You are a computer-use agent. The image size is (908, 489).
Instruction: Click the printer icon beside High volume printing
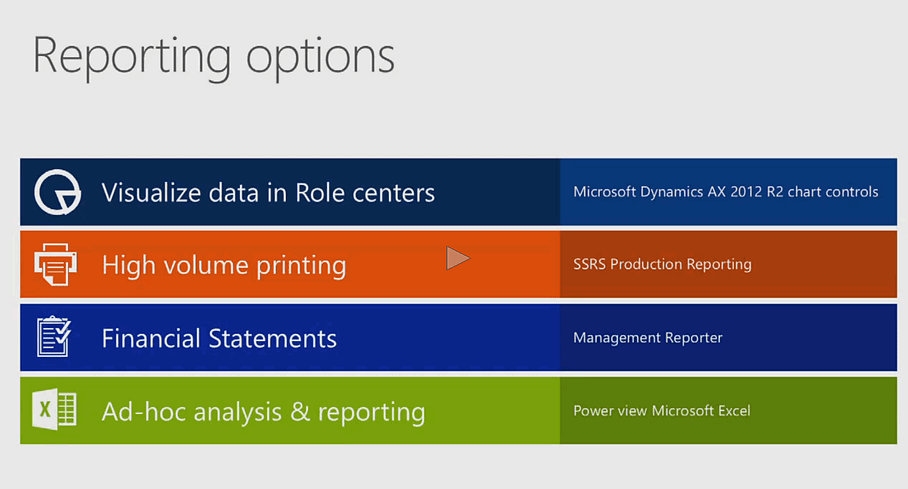tap(56, 265)
